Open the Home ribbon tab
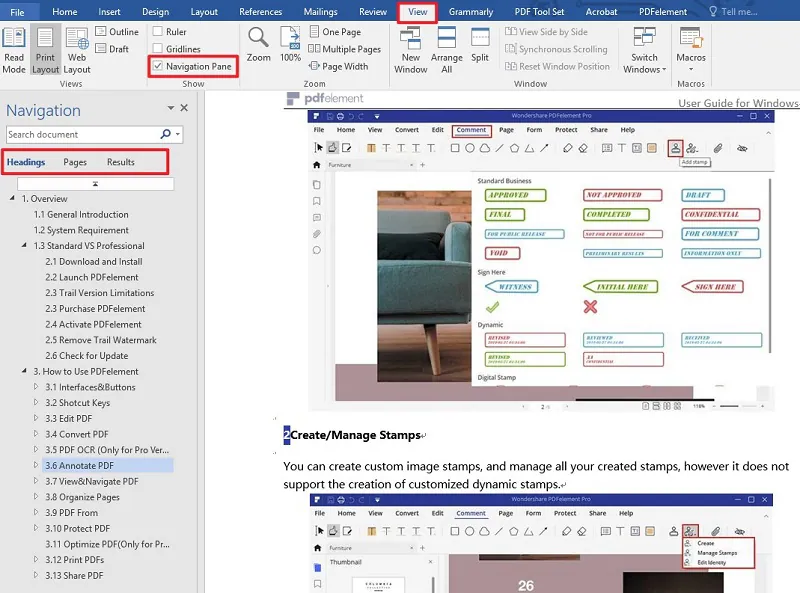The height and width of the screenshot is (593, 800). pyautogui.click(x=65, y=12)
